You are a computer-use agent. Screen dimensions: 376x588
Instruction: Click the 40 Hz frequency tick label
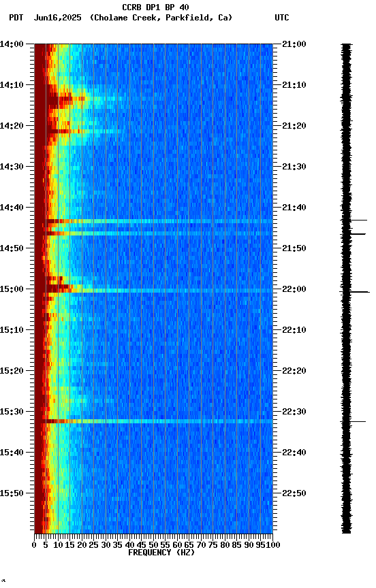tap(129, 545)
